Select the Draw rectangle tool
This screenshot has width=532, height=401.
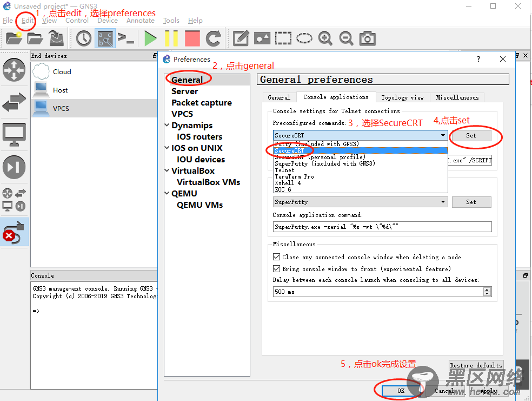pos(283,38)
